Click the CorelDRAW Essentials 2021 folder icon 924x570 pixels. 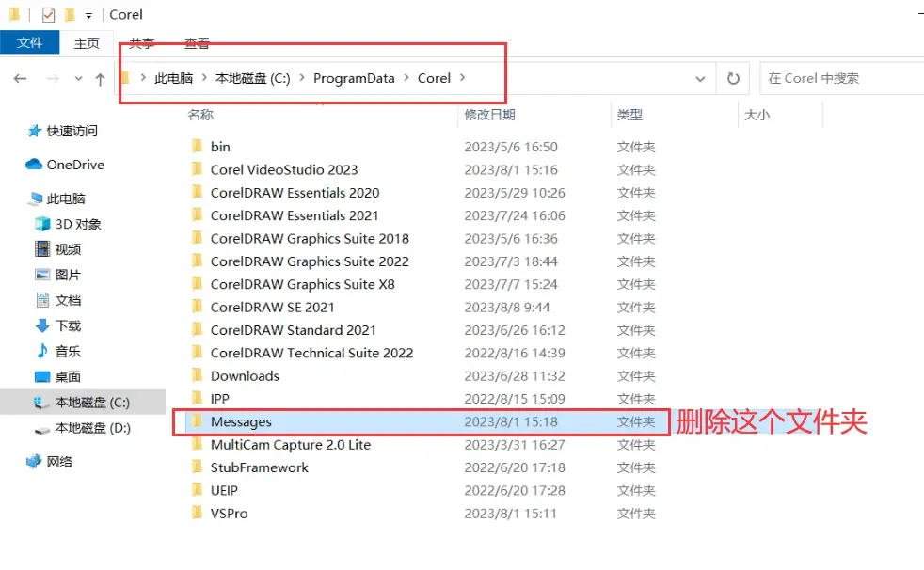pyautogui.click(x=197, y=214)
